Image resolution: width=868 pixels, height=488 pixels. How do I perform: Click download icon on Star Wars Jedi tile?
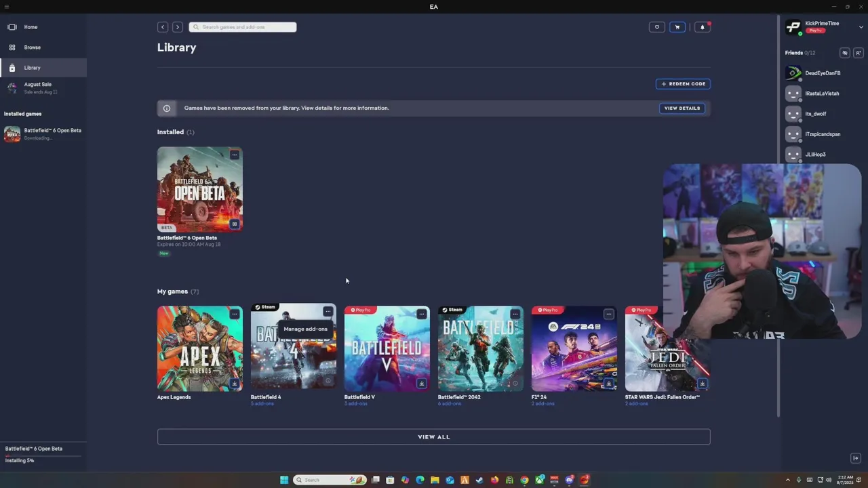(x=702, y=384)
